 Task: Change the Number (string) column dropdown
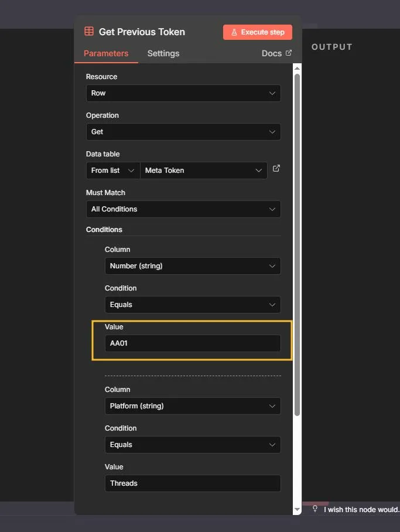coord(192,266)
